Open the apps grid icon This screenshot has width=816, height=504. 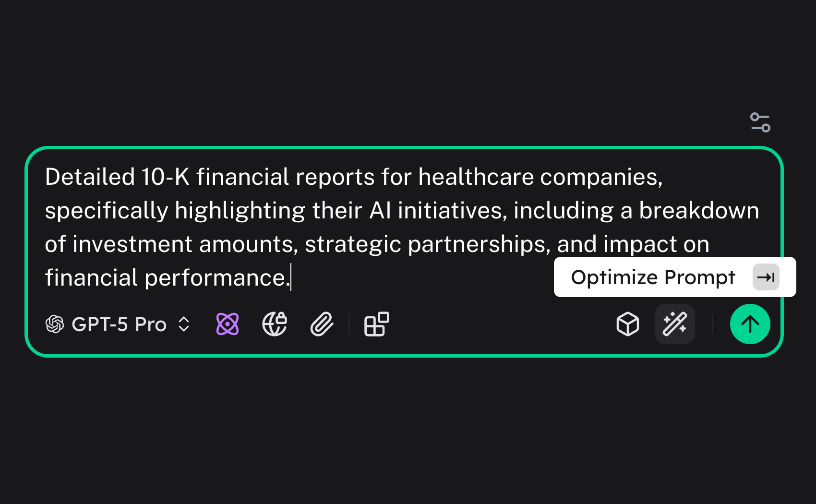(377, 324)
